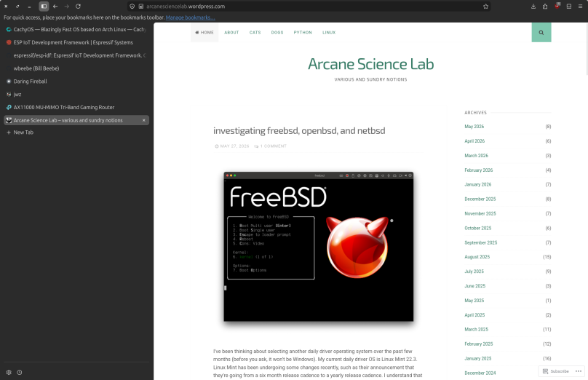Open the browser sidebars button
588x380 pixels.
tap(569, 7)
